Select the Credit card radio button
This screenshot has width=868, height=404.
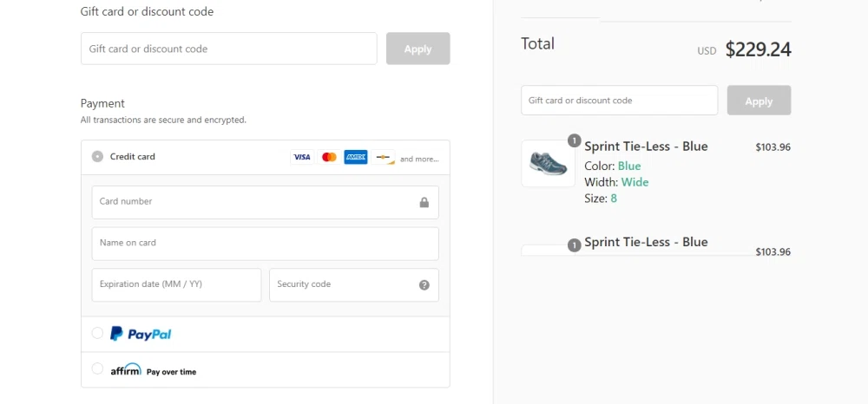click(97, 156)
